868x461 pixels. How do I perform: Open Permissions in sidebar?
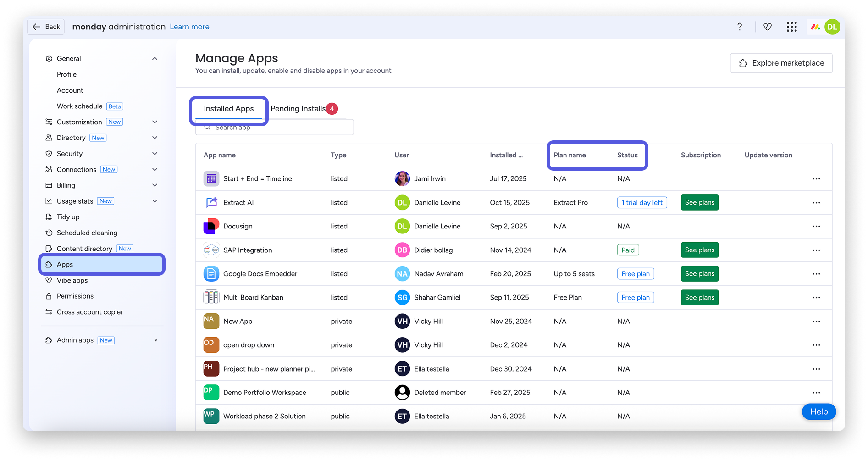point(75,296)
